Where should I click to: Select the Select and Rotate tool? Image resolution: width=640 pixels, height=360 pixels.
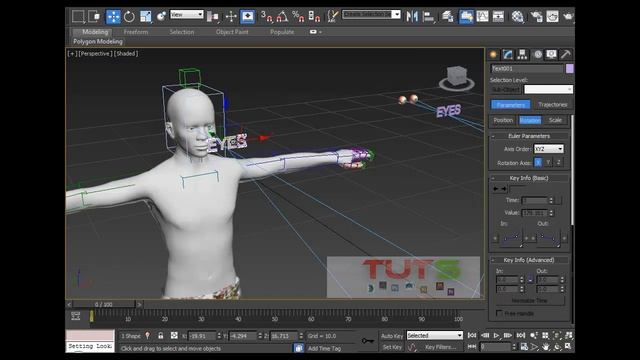pos(129,16)
